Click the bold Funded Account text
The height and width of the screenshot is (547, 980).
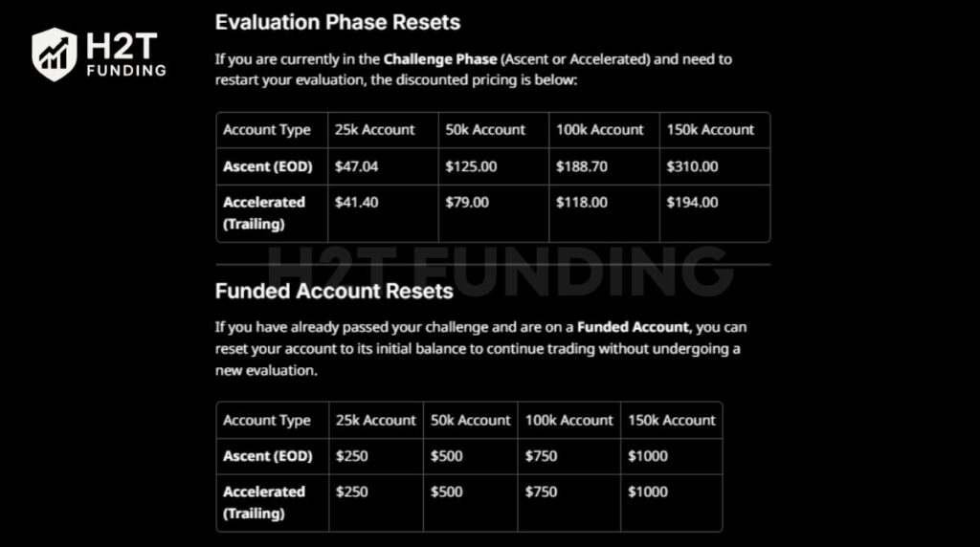tap(633, 327)
